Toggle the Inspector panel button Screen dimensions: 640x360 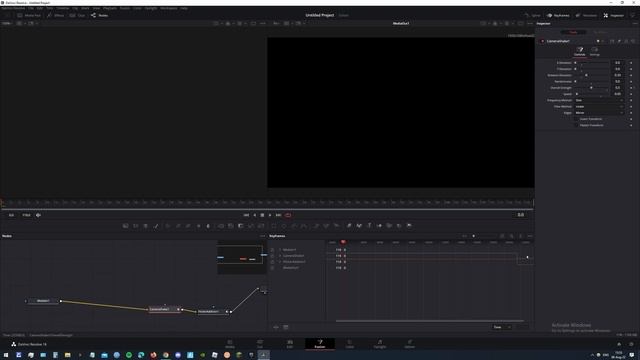[x=613, y=16]
